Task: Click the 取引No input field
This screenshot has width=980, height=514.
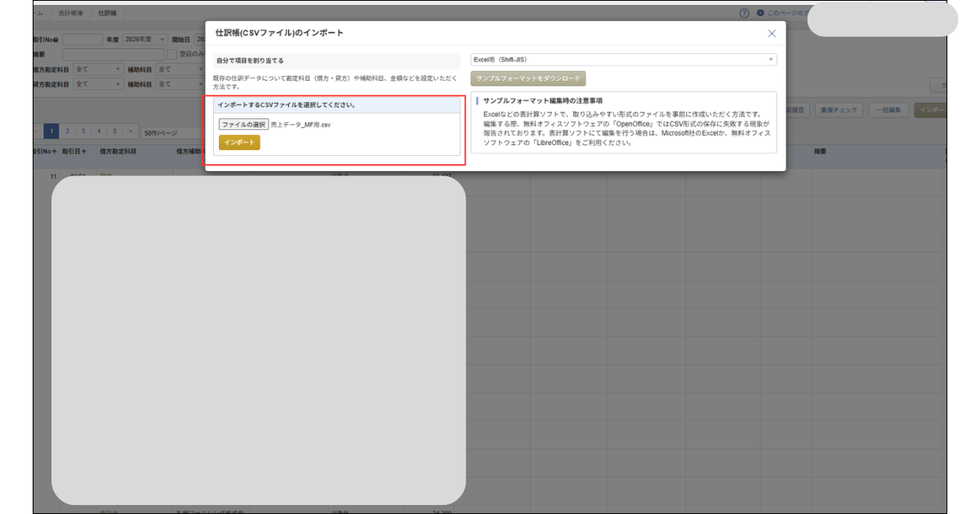Action: 82,39
